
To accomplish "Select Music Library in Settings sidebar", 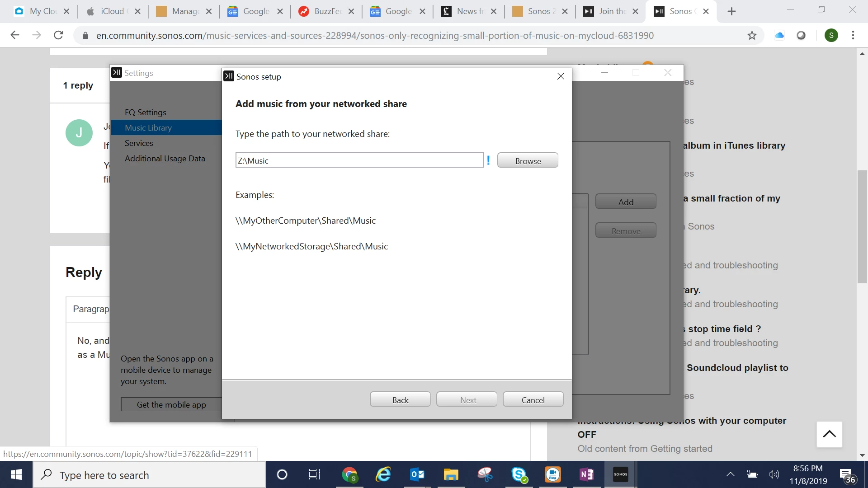I will 148,128.
